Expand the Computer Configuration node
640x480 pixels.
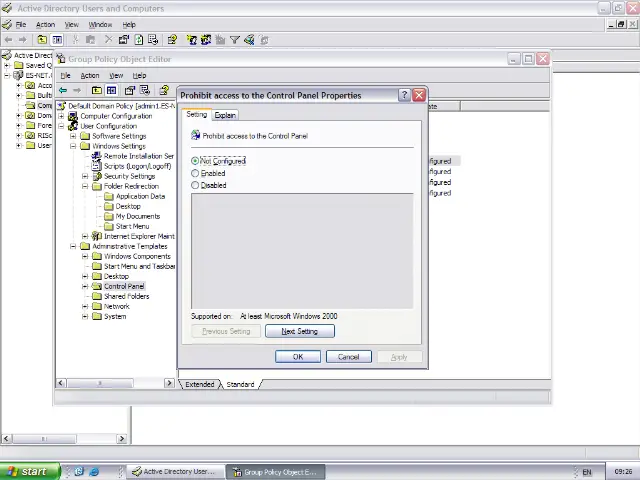tap(61, 116)
